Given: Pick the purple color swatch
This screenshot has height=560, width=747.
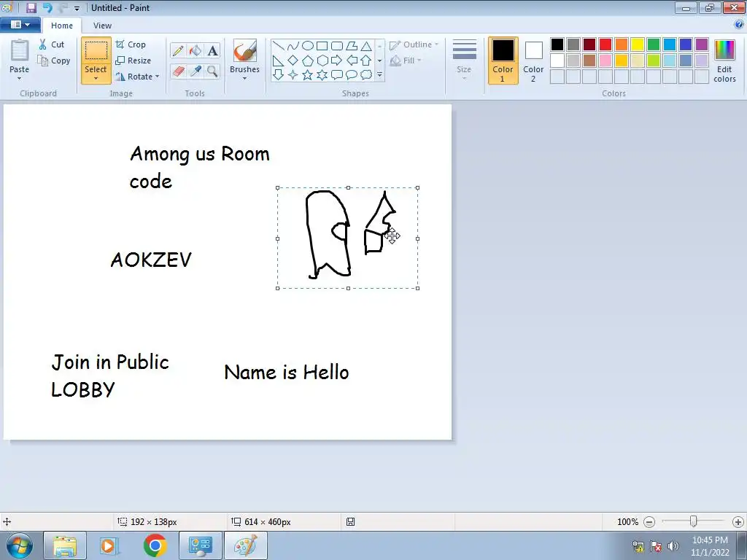Looking at the screenshot, I should click(x=702, y=44).
